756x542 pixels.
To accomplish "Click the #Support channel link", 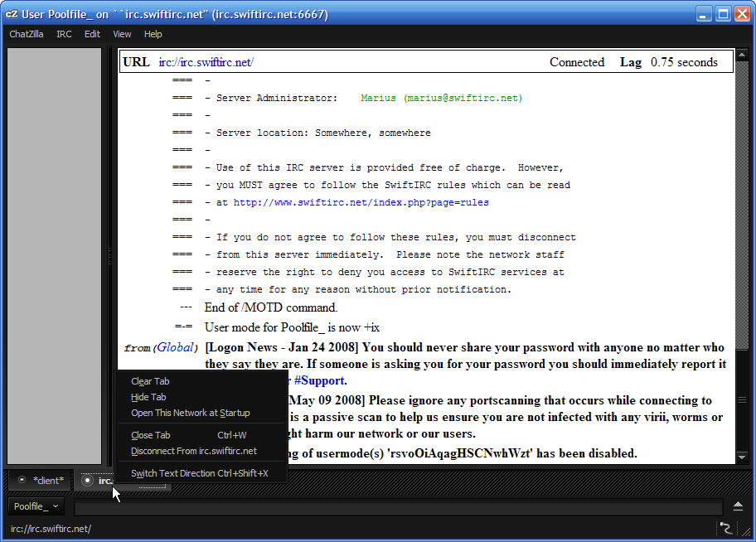I will pos(319,380).
